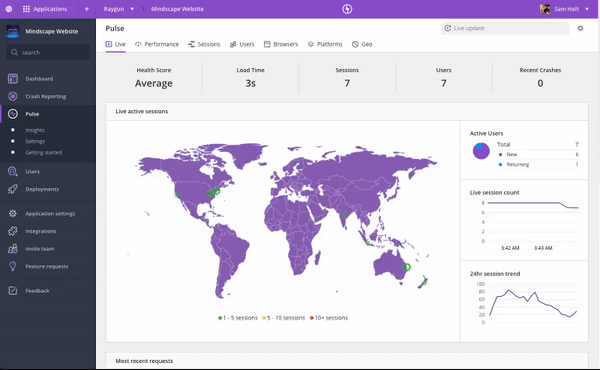Click the Live update refresh icon
Image resolution: width=600 pixels, height=370 pixels.
(x=447, y=28)
